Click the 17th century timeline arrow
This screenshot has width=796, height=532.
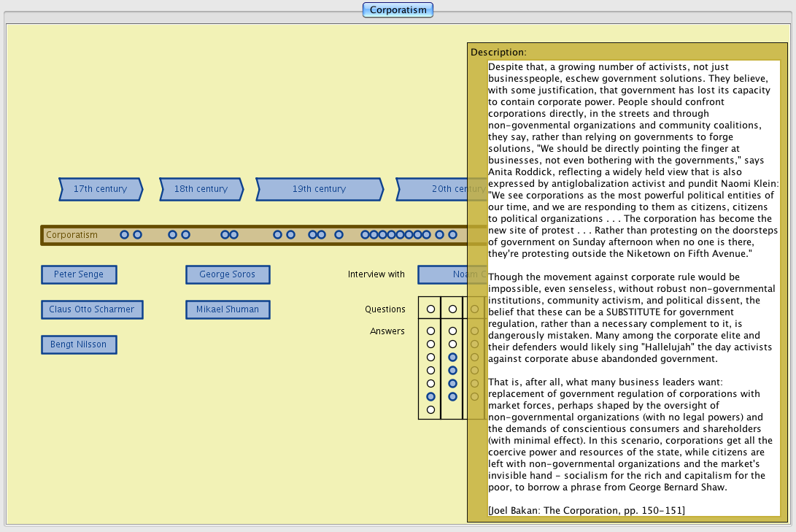(x=100, y=189)
